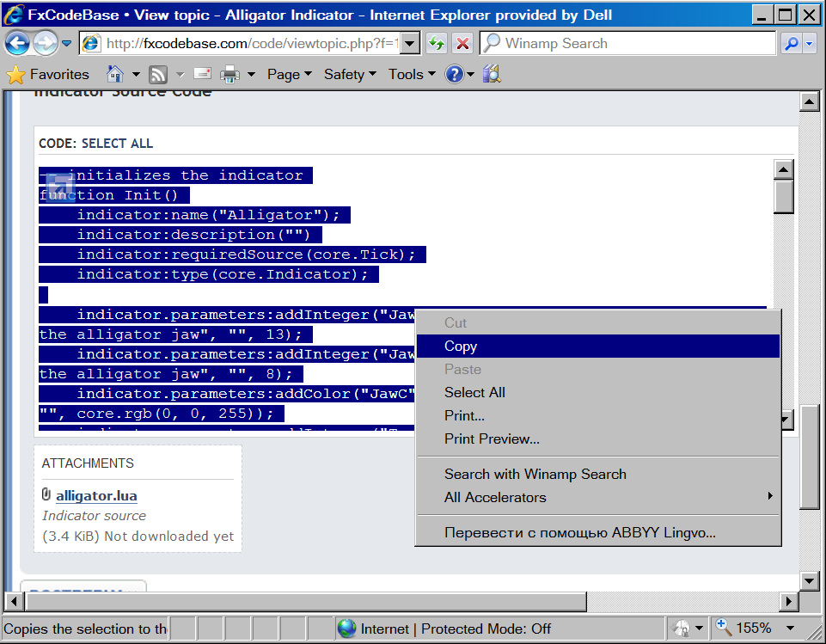Choose Print... in the context menu

(x=598, y=416)
